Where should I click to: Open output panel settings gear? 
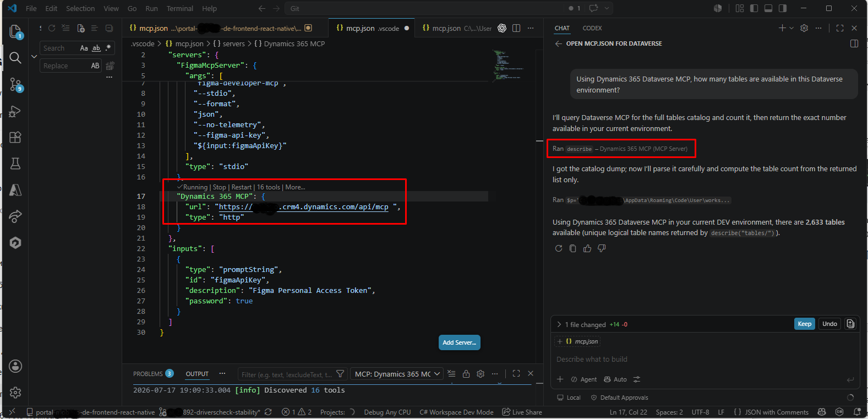[481, 374]
